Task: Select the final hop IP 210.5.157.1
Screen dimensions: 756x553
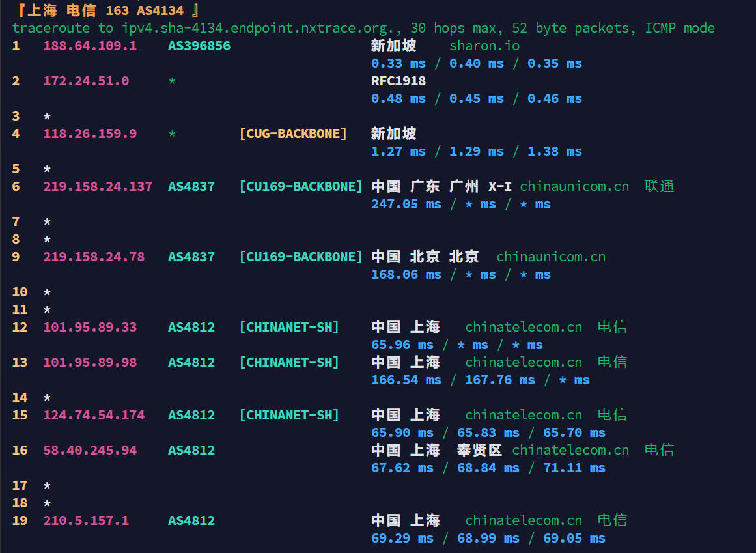Action: tap(86, 520)
